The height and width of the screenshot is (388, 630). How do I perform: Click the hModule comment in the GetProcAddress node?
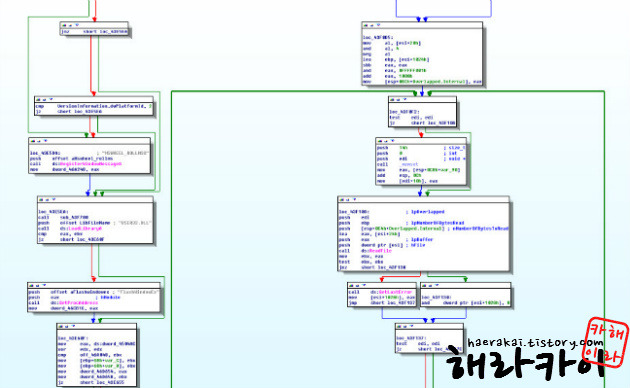[108, 298]
